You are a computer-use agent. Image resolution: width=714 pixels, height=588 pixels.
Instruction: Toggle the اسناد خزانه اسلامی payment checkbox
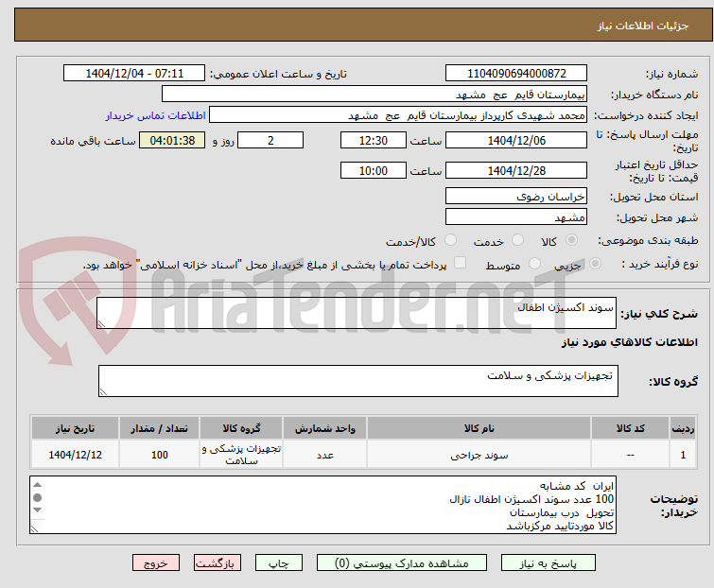460,263
